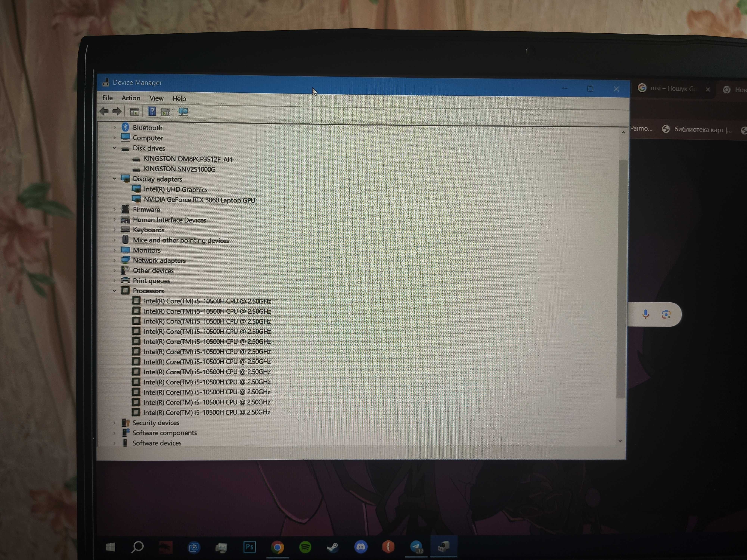747x560 pixels.
Task: Click the Security devices icon
Action: [x=125, y=422]
